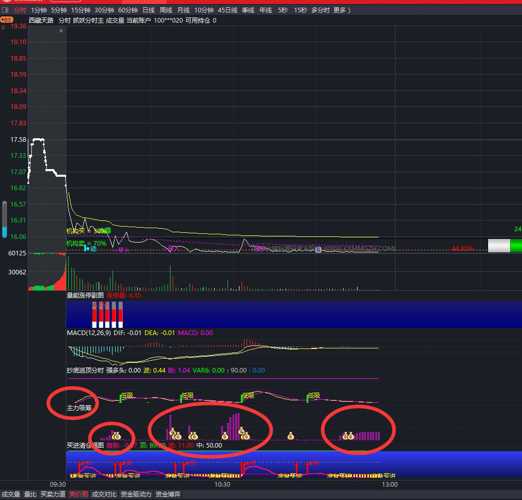Click the lone money bag marker near 11:00
This screenshot has height=500, width=522.
(x=291, y=436)
